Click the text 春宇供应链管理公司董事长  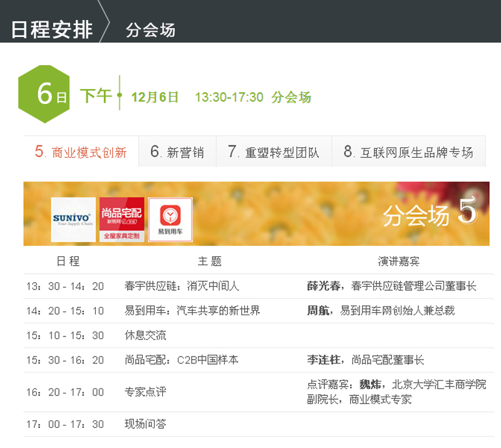(414, 286)
